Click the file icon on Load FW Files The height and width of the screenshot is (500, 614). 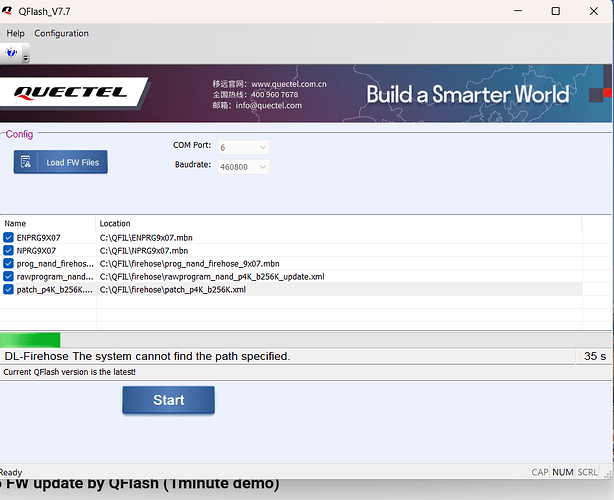coord(27,162)
